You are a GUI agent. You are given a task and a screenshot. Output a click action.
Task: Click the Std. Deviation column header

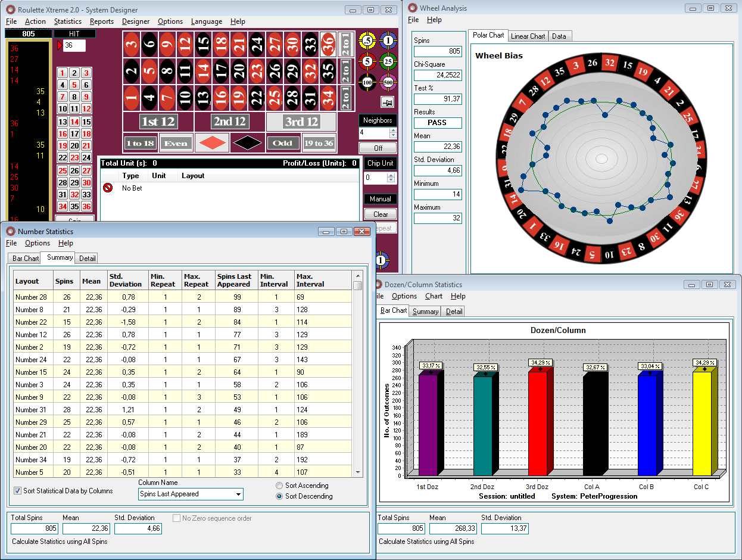tap(128, 280)
